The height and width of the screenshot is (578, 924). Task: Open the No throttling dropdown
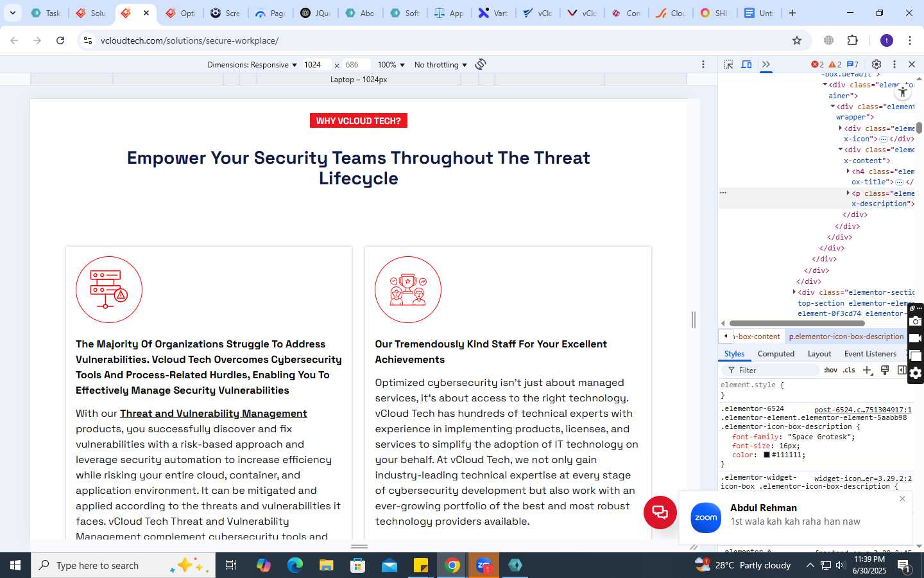point(441,65)
